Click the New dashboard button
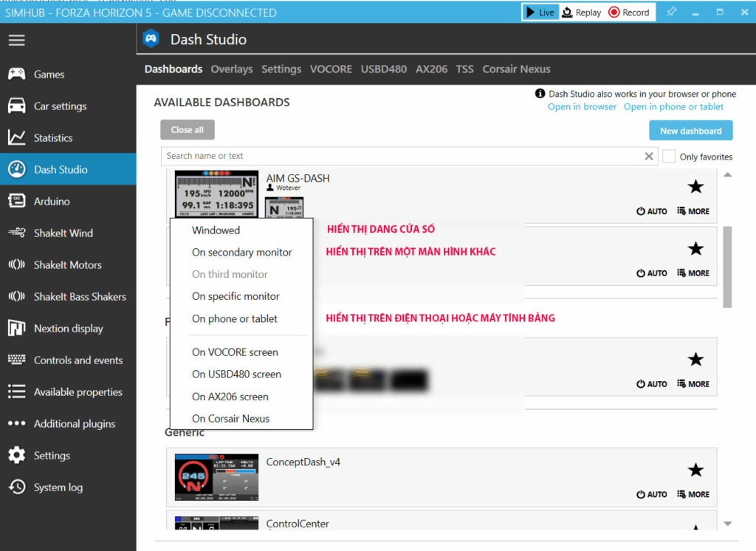 click(690, 131)
